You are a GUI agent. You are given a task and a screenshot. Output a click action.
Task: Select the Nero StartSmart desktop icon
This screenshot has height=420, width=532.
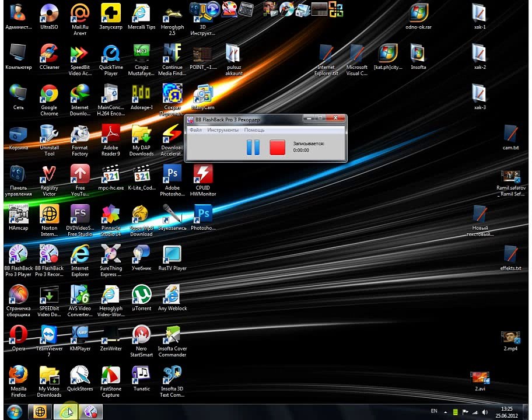click(x=142, y=341)
